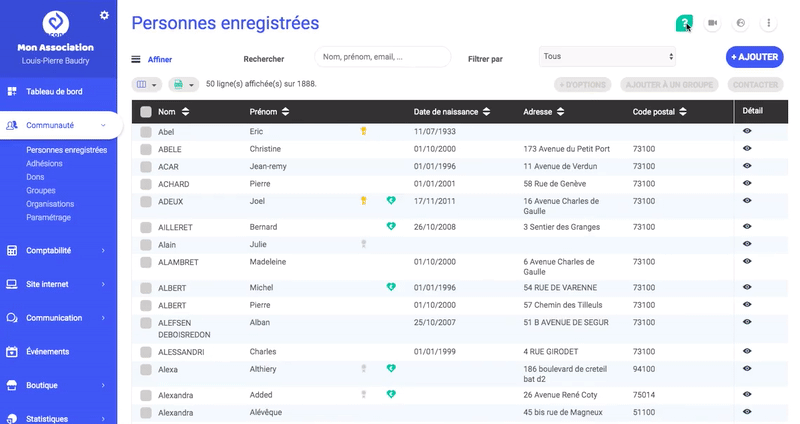Click the Tableau de bord grid icon
The height and width of the screenshot is (424, 800).
(x=12, y=91)
